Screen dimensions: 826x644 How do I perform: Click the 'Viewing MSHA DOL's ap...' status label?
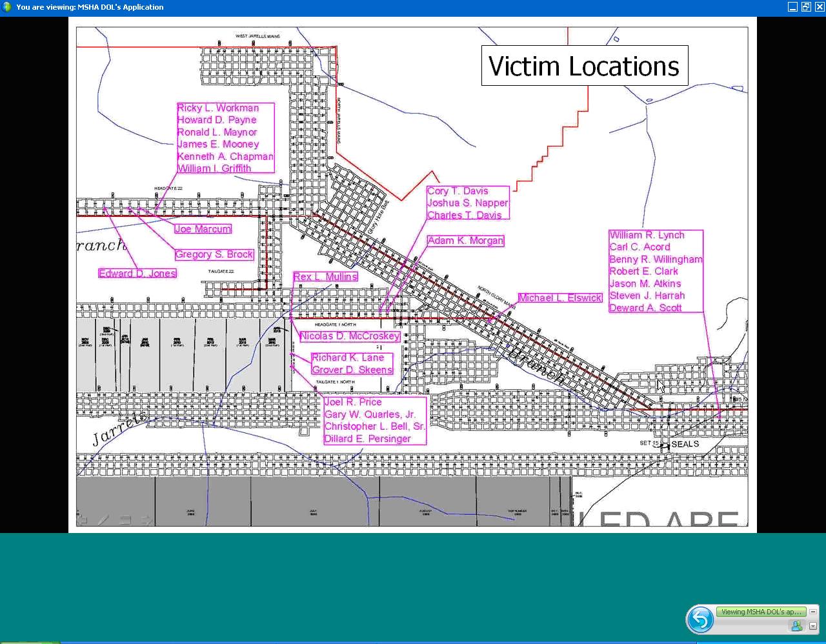click(x=761, y=612)
